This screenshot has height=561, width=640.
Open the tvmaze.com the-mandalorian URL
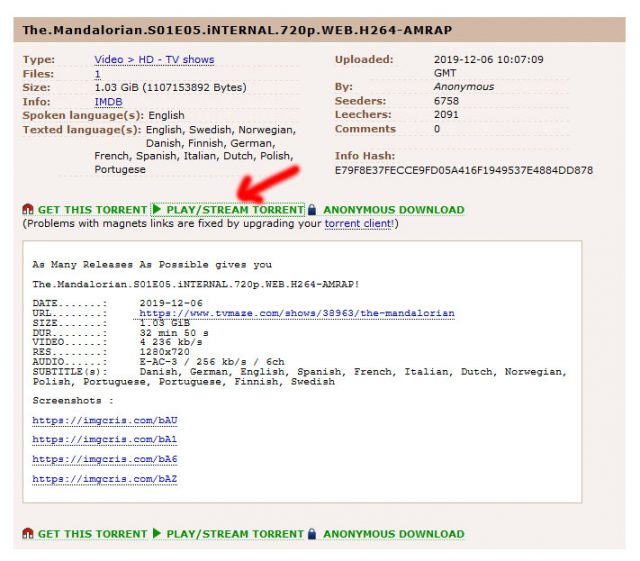pyautogui.click(x=297, y=313)
